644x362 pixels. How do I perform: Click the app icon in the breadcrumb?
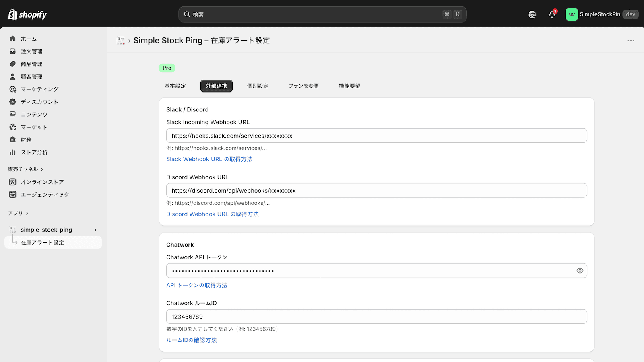[120, 41]
